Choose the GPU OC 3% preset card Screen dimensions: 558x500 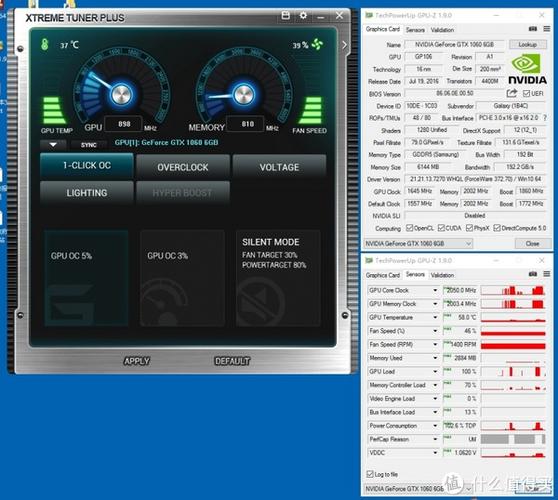click(183, 278)
